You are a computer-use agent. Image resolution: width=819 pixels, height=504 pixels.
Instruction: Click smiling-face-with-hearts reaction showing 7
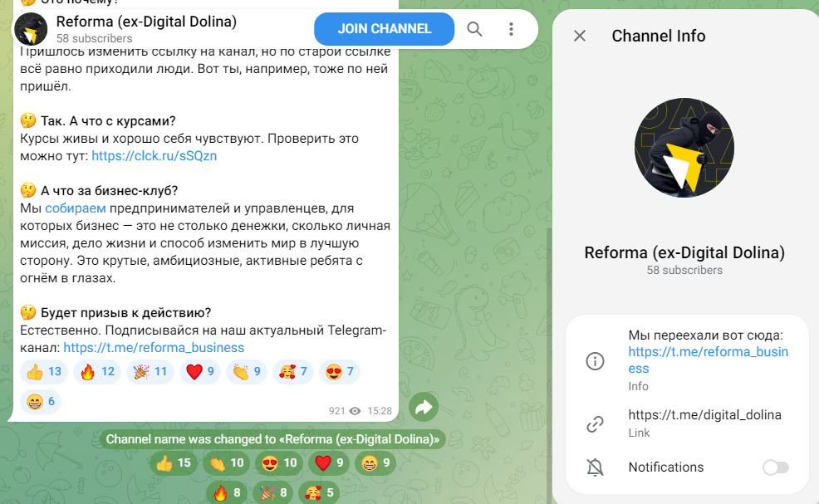293,372
